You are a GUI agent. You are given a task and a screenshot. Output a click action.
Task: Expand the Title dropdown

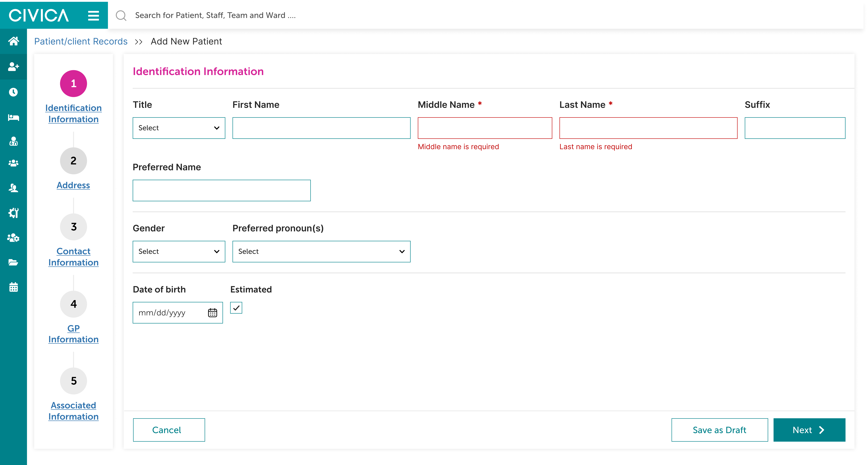pyautogui.click(x=179, y=128)
